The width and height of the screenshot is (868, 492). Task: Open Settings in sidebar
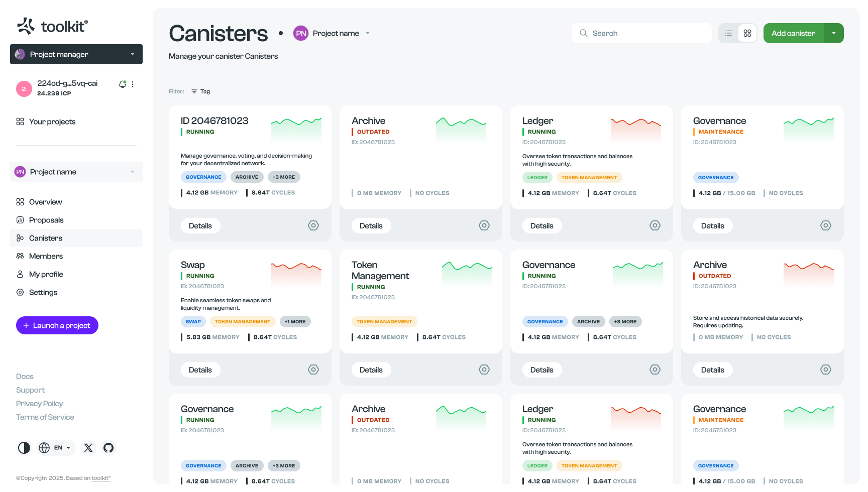tap(76, 292)
